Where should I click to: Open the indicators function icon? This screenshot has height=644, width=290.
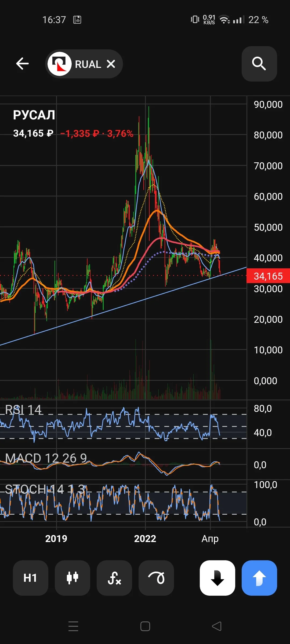(x=114, y=578)
